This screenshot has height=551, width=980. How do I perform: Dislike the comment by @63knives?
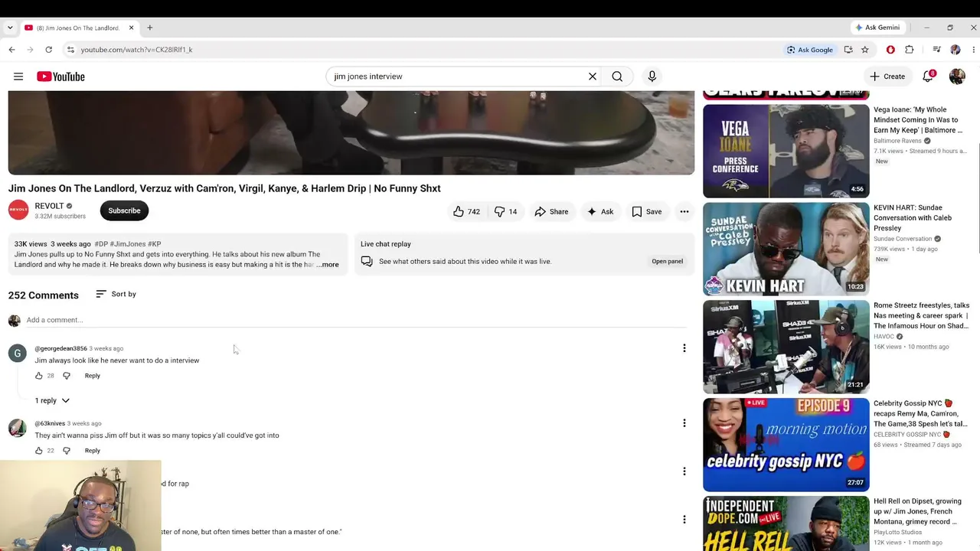point(67,451)
